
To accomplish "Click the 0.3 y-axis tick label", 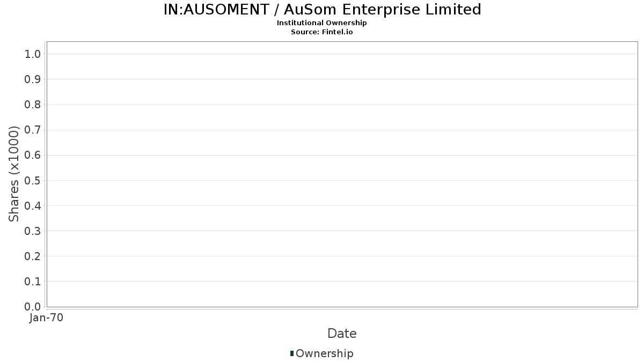I will point(33,231).
